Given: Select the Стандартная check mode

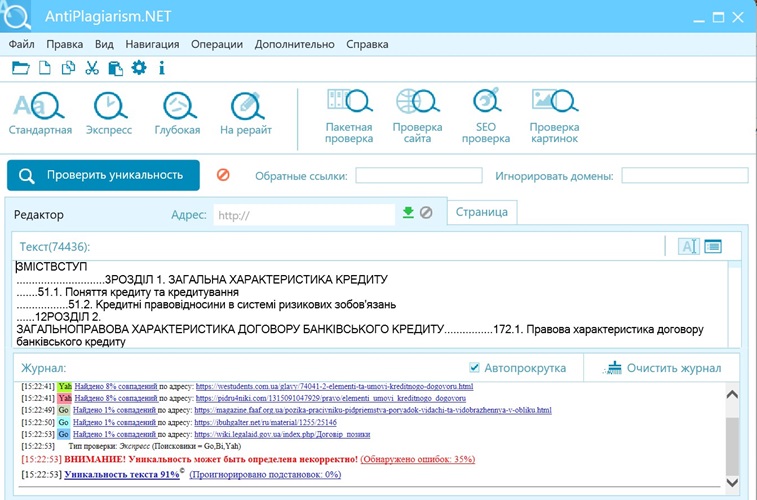Looking at the screenshot, I should click(x=40, y=114).
